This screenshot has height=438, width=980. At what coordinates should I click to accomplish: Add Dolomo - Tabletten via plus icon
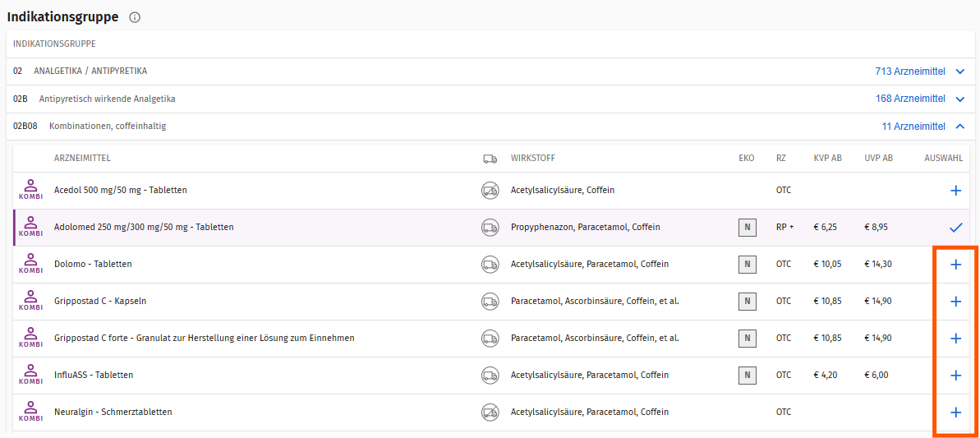(x=955, y=265)
